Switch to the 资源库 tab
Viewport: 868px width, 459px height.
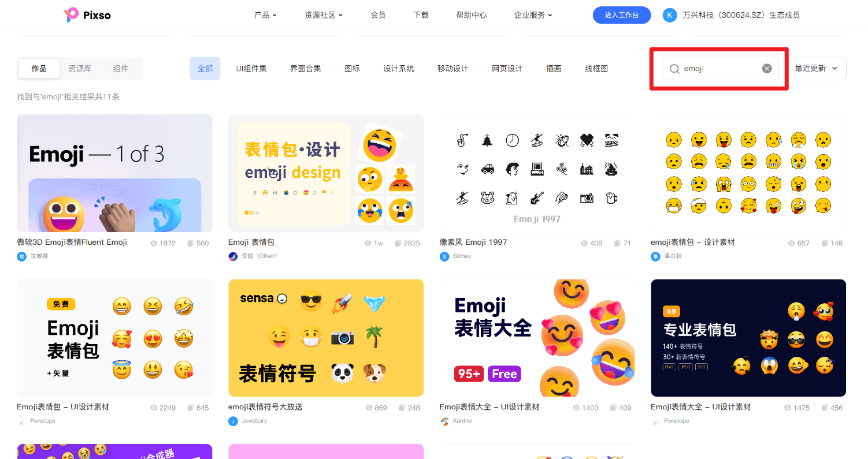[x=80, y=68]
